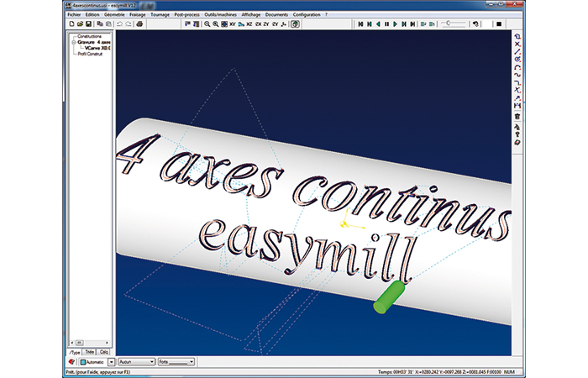Viewport: 588px width, 378px height.
Task: Select the circle tool in right toolbar
Action: tap(517, 60)
